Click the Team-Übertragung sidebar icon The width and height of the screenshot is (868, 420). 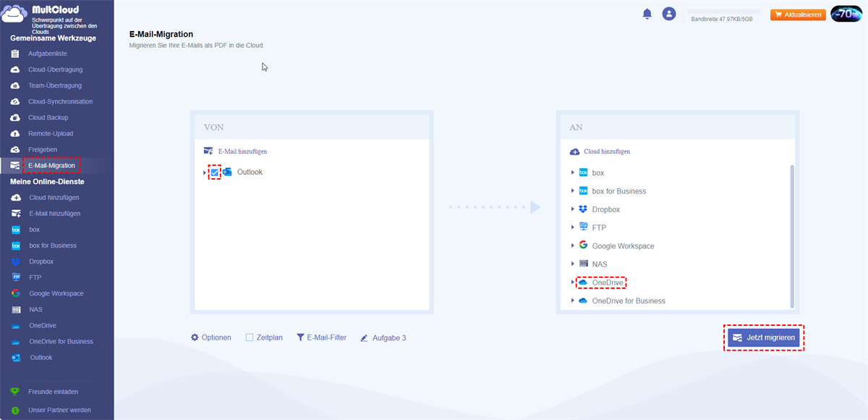(15, 86)
